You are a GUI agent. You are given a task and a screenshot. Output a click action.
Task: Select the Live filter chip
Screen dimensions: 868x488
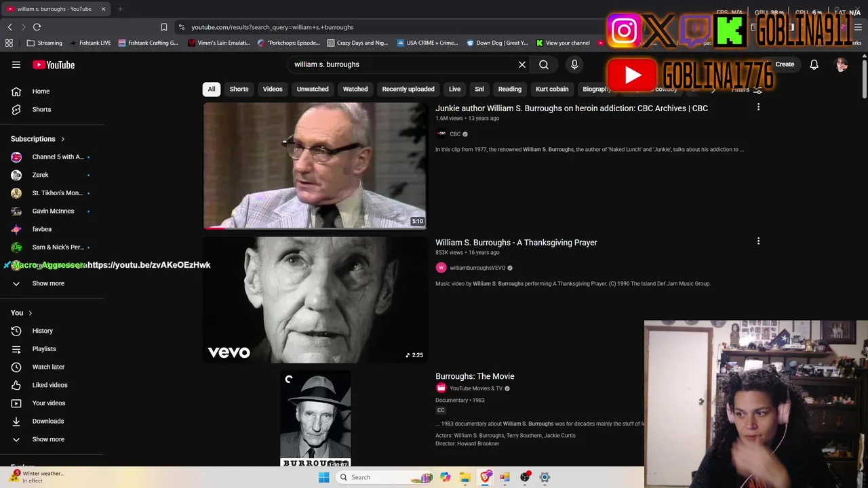pos(454,89)
